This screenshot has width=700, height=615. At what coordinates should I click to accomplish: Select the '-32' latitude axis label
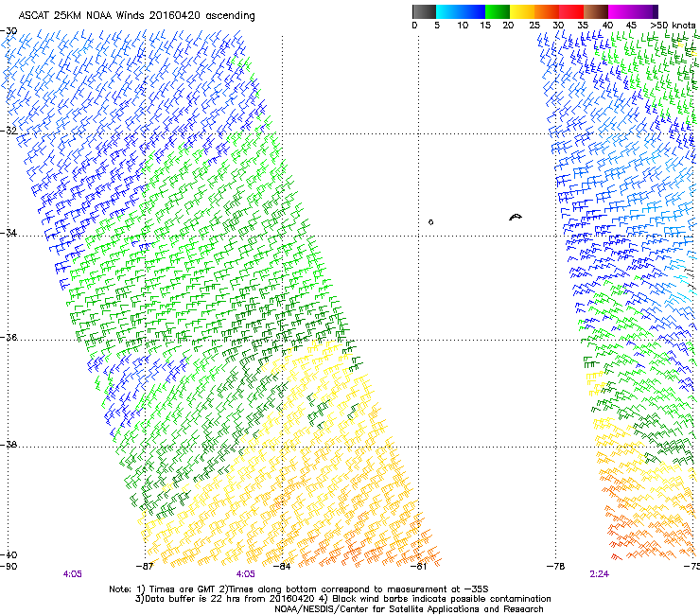[x=9, y=131]
